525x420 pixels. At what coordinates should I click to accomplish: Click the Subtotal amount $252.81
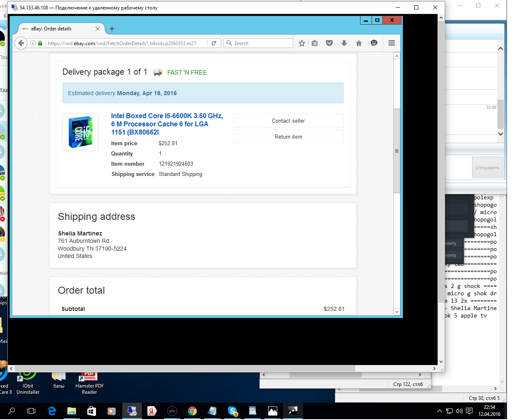click(334, 309)
